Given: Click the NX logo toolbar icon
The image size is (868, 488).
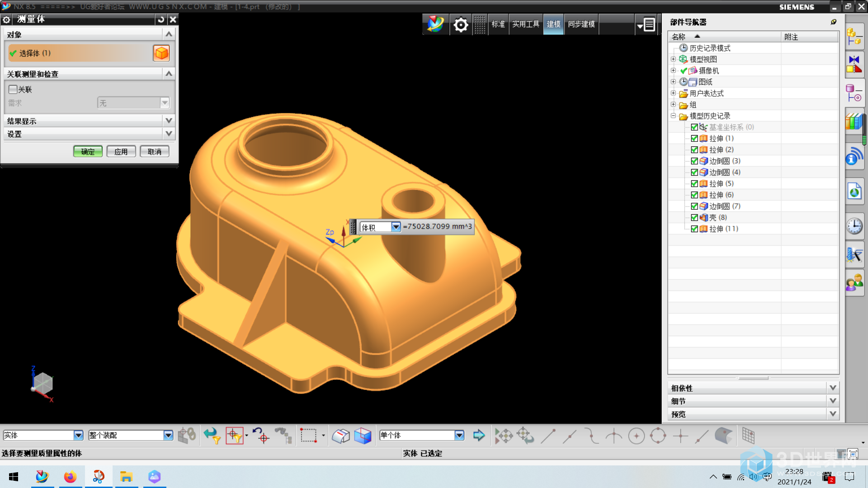Looking at the screenshot, I should tap(435, 24).
